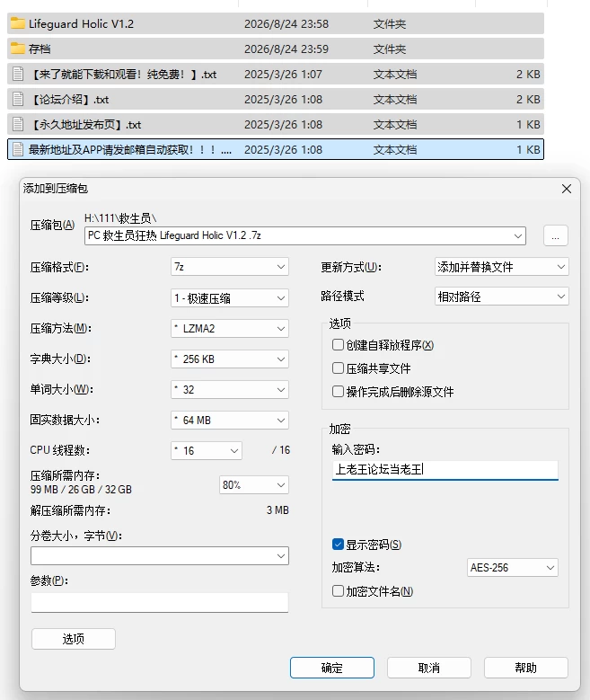Open the 80% memory usage dropdown
Viewport: 590px width, 700px height.
(254, 485)
